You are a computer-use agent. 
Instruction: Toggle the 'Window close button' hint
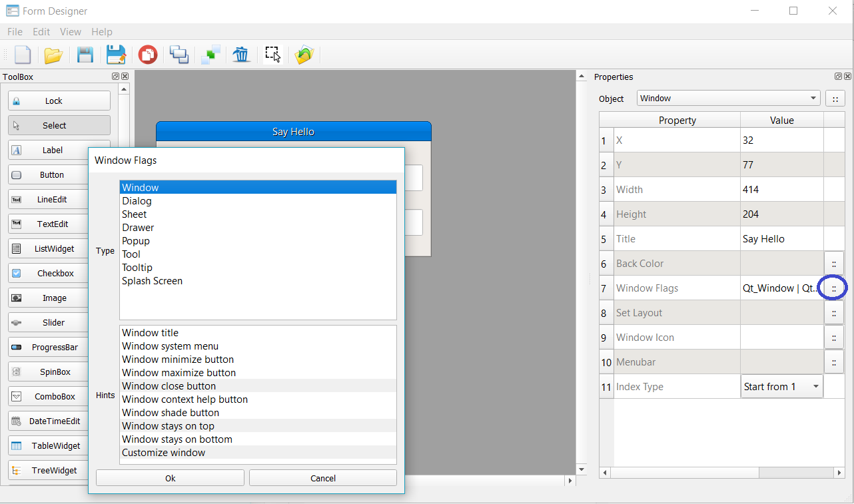[x=169, y=386]
